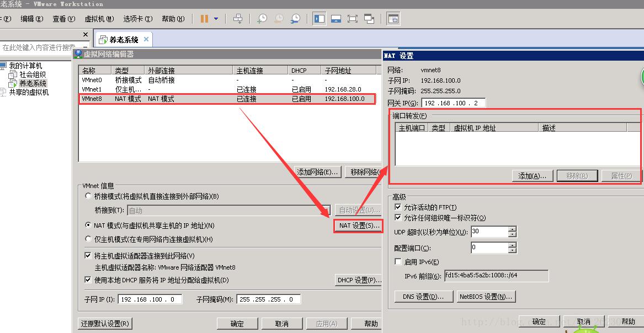Click the 虚拟机 IP 地址 column header
Image resolution: width=644 pixels, height=333 pixels.
click(x=494, y=128)
